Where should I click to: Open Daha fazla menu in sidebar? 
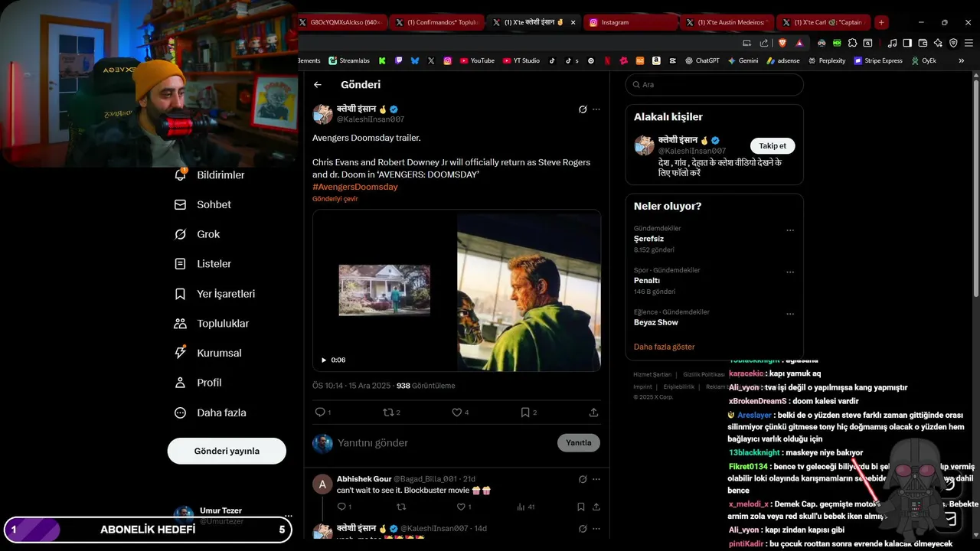pyautogui.click(x=211, y=412)
